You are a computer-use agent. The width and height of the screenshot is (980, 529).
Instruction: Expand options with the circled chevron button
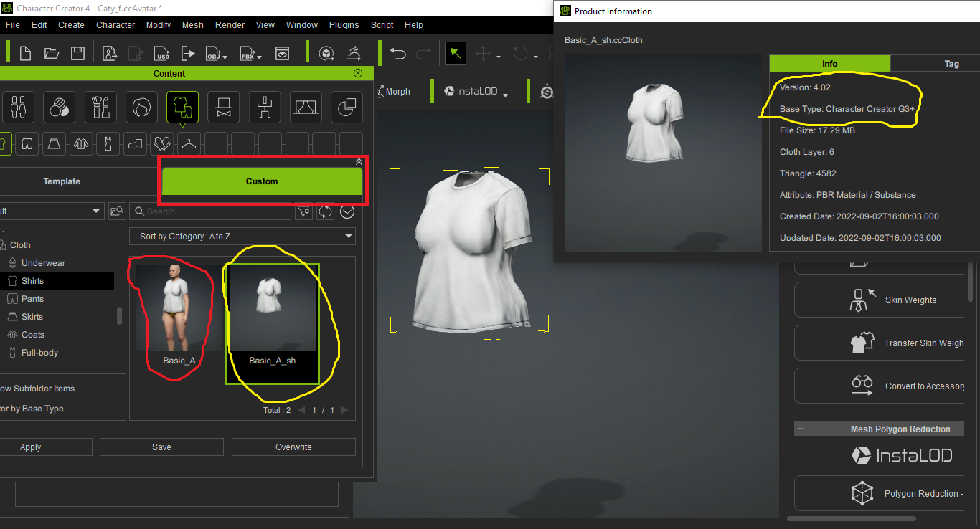click(x=347, y=211)
